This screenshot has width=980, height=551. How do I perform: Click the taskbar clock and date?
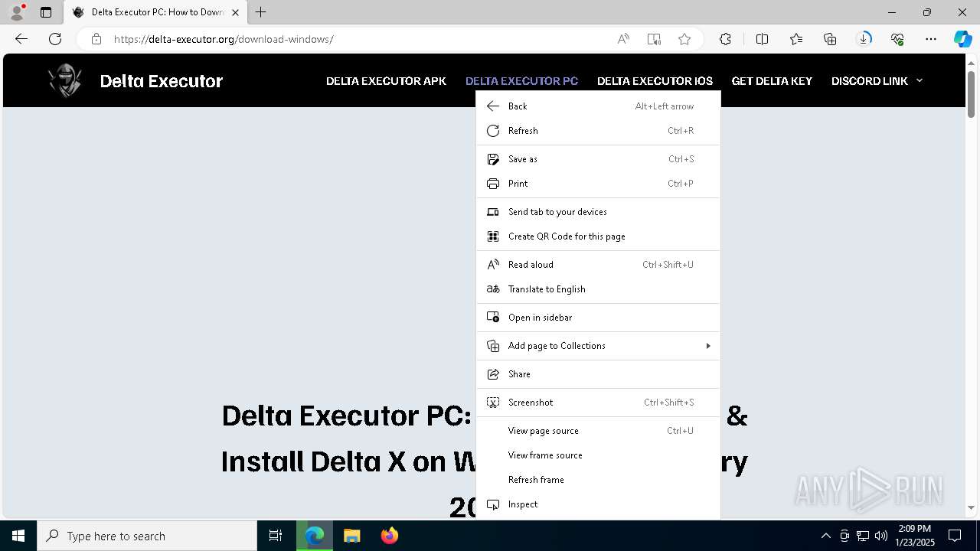click(915, 536)
